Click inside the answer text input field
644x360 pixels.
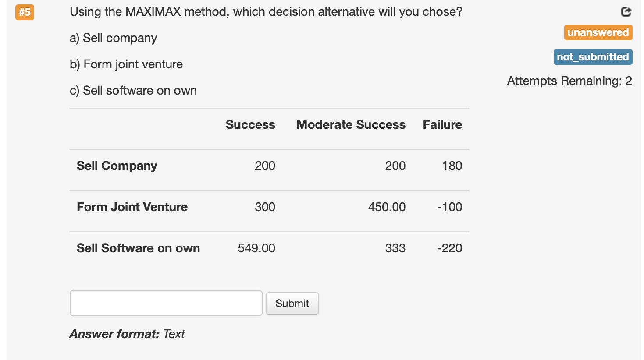(166, 303)
